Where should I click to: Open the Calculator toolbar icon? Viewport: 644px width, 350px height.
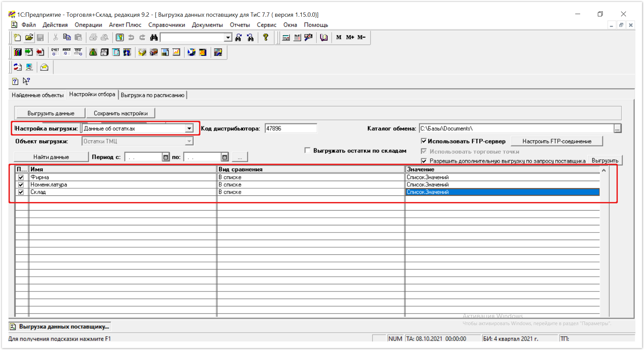click(286, 37)
